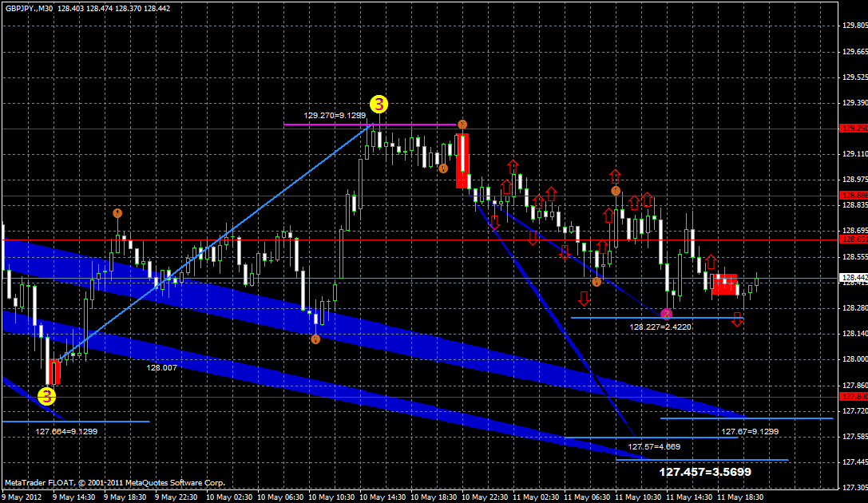Click the orange signal circle above the peak candle
The height and width of the screenshot is (503, 868).
[x=461, y=125]
